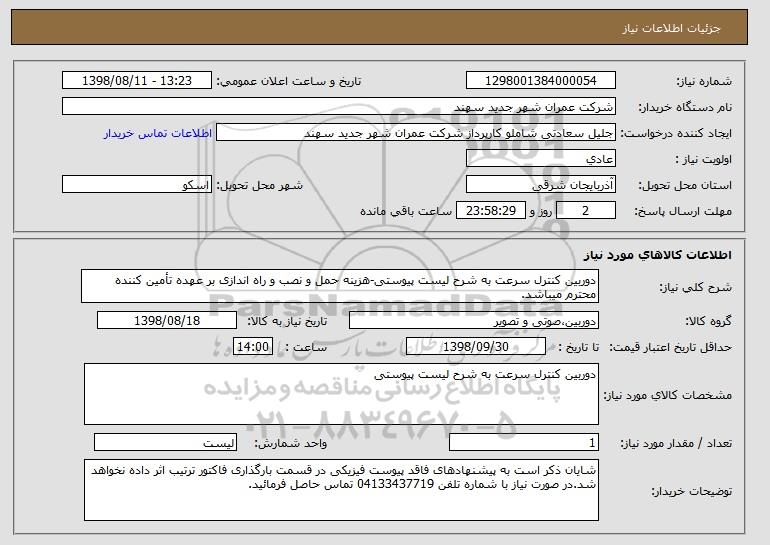770x545 pixels.
Task: Select the required goods specifications text area
Action: click(341, 394)
